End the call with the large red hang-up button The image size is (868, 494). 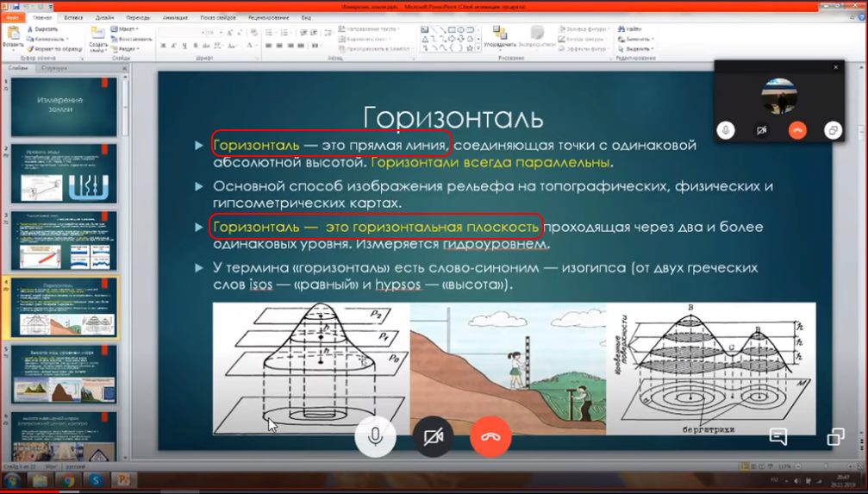tap(490, 436)
